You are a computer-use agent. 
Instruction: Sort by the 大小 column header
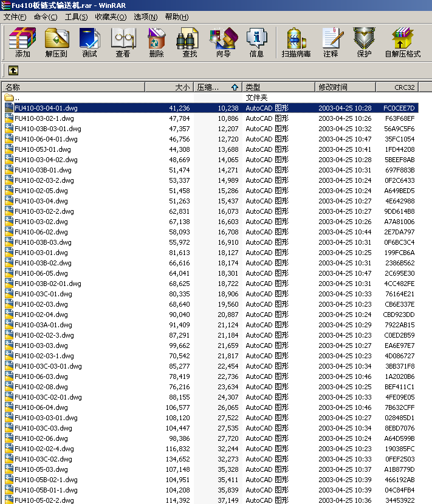(x=169, y=87)
